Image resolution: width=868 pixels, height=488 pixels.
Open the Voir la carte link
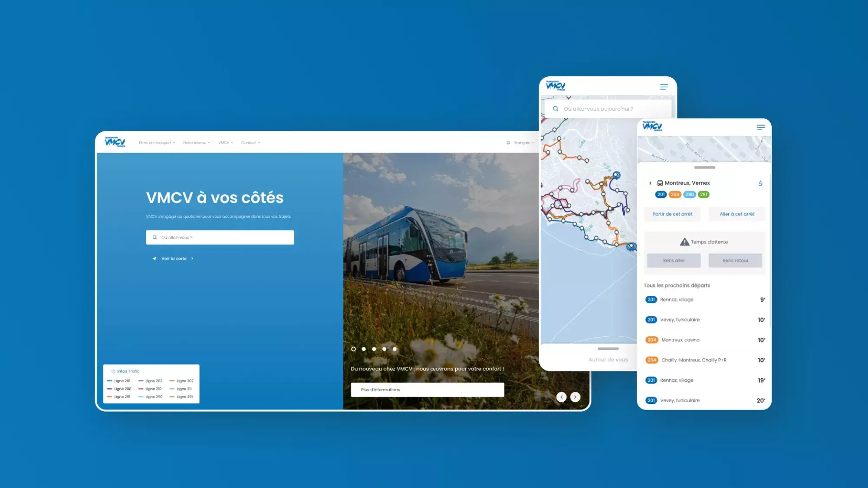tap(174, 259)
